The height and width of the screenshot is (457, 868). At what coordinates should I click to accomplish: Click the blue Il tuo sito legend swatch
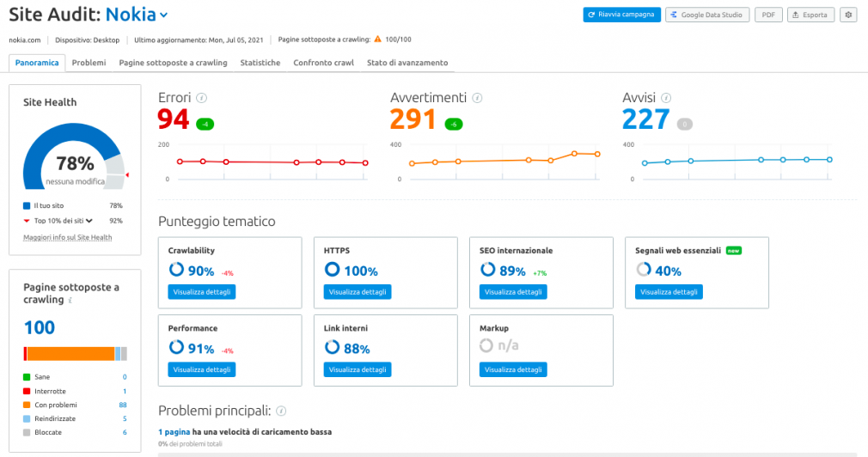(27, 206)
